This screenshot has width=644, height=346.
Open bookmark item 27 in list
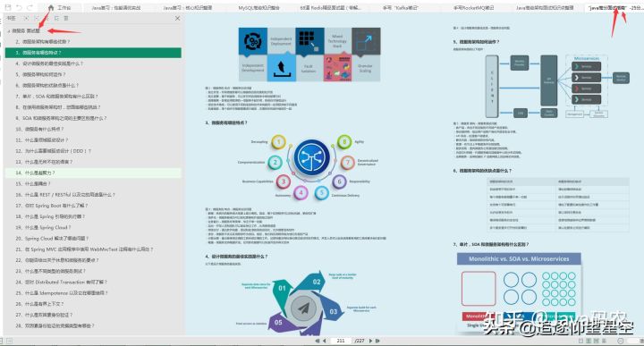tap(44, 315)
